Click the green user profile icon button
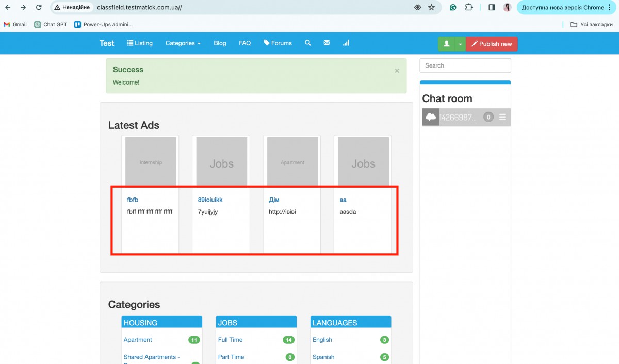Screen dimensions: 619x364 447,44
